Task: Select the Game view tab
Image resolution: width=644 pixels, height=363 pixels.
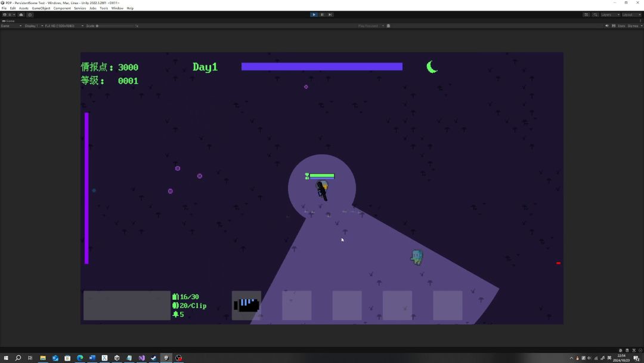Action: (x=8, y=20)
